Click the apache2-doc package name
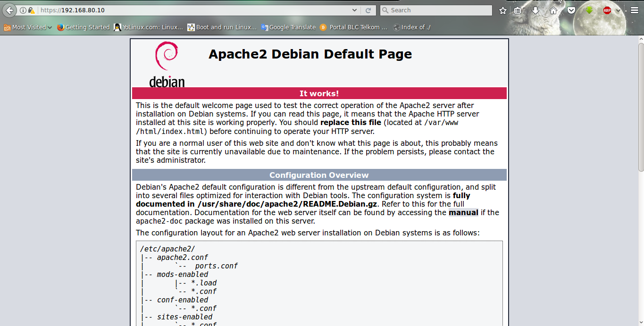The width and height of the screenshot is (644, 326). coord(159,221)
